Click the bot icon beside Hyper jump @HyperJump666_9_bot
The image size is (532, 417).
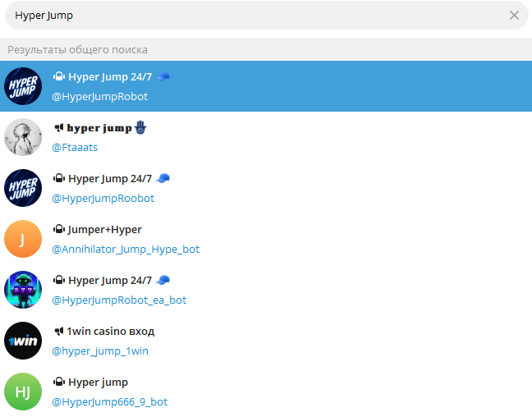click(58, 382)
